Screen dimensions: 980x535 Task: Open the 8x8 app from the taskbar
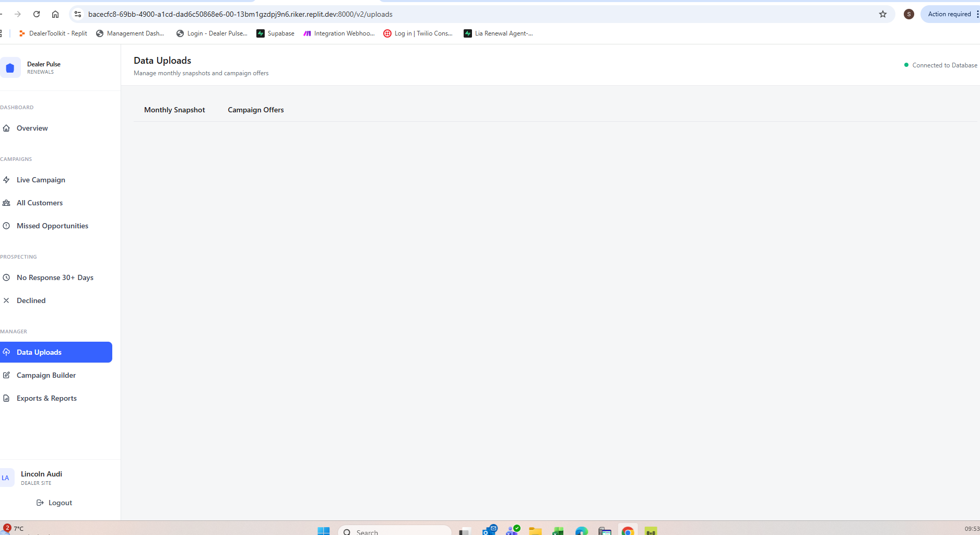(651, 531)
